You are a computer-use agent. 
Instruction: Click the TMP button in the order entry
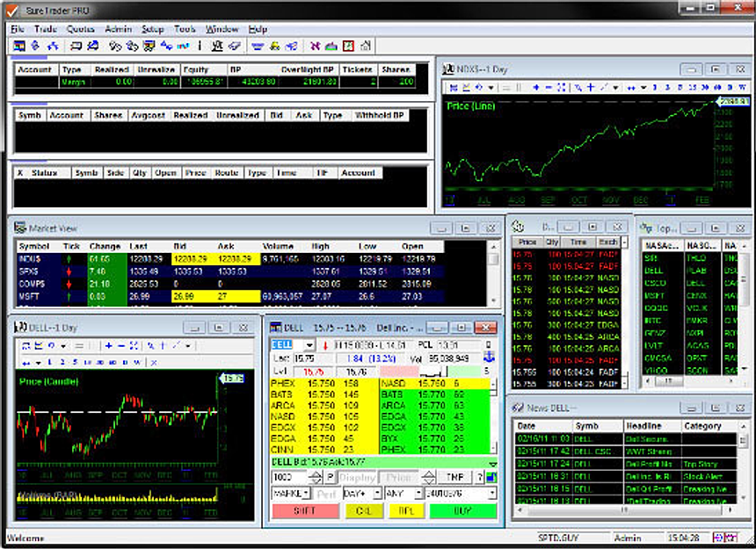455,477
